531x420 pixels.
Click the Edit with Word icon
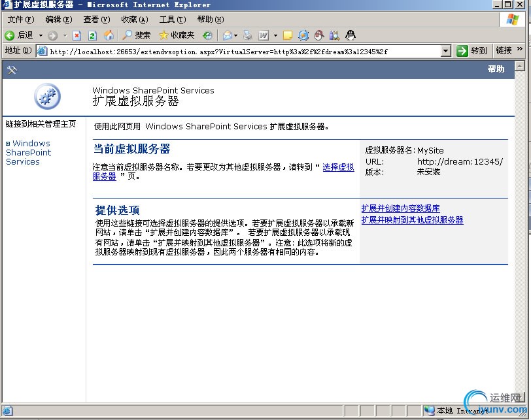click(x=264, y=35)
